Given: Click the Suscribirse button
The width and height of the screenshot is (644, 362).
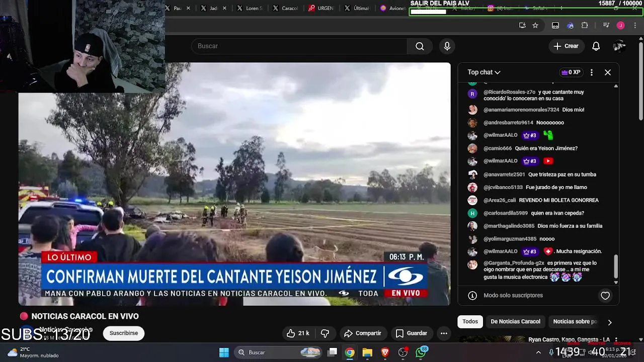Looking at the screenshot, I should point(124,333).
